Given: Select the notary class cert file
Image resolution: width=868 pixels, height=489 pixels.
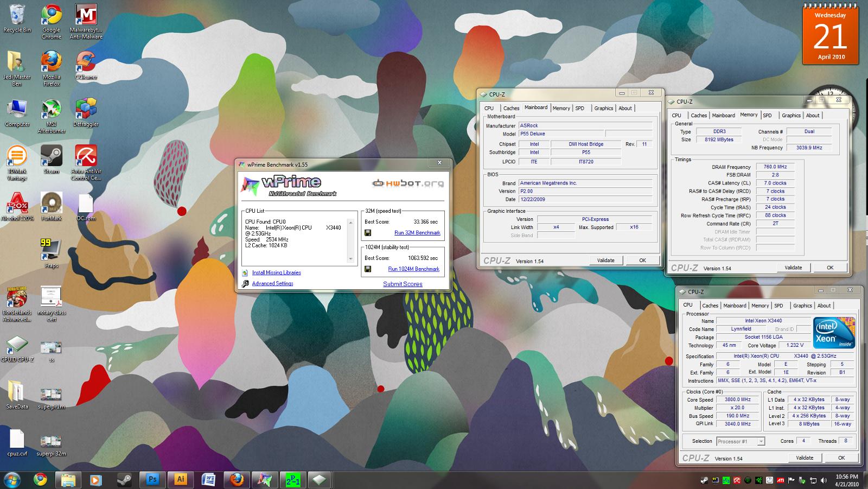Looking at the screenshot, I should coord(51,304).
